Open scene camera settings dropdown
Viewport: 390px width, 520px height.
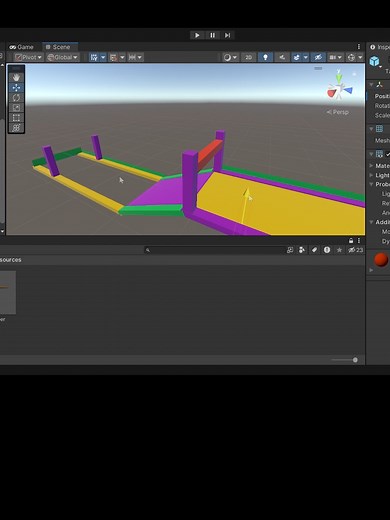pyautogui.click(x=335, y=57)
